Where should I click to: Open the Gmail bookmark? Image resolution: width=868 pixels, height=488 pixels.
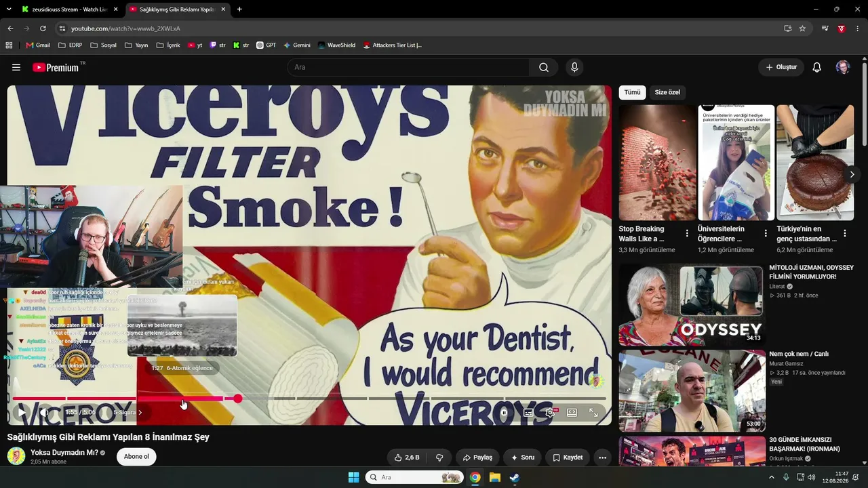[38, 45]
